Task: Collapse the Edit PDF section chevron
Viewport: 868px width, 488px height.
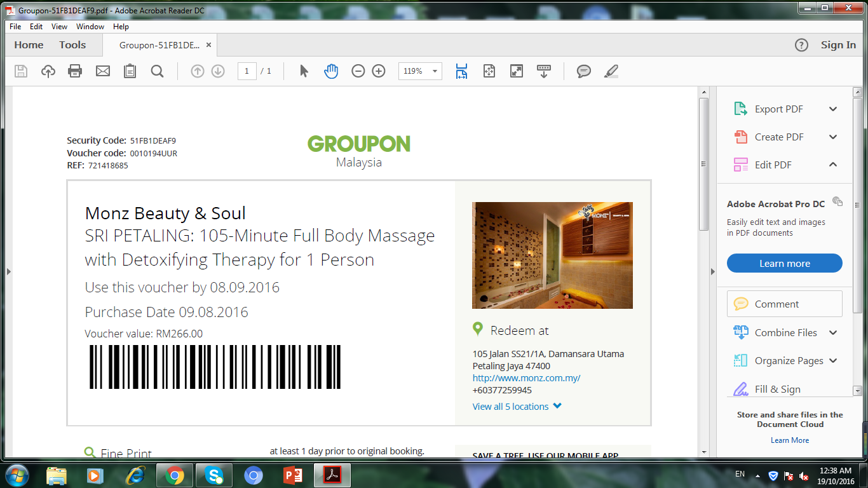Action: [832, 165]
